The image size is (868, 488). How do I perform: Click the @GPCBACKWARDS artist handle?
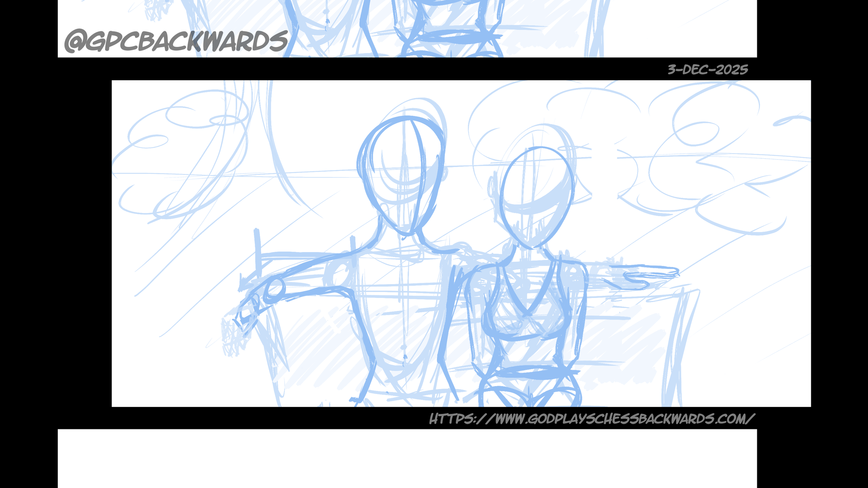point(174,41)
